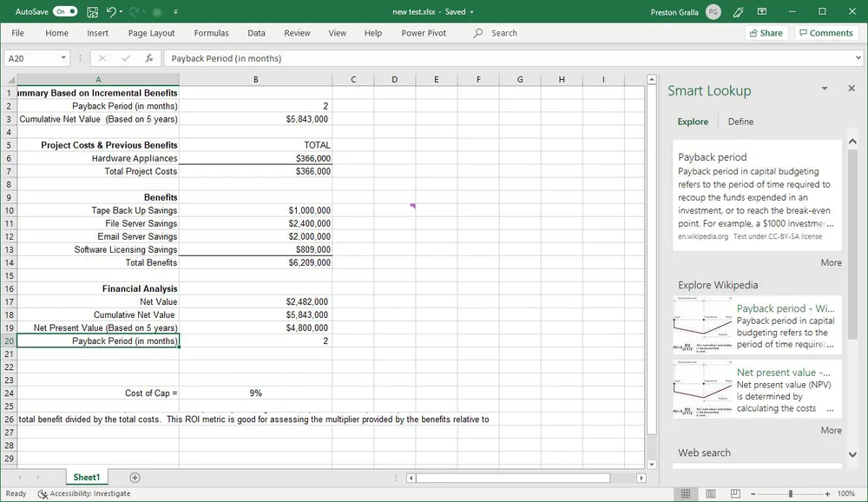Open Ribbon Display Options icon
868x502 pixels.
point(762,11)
